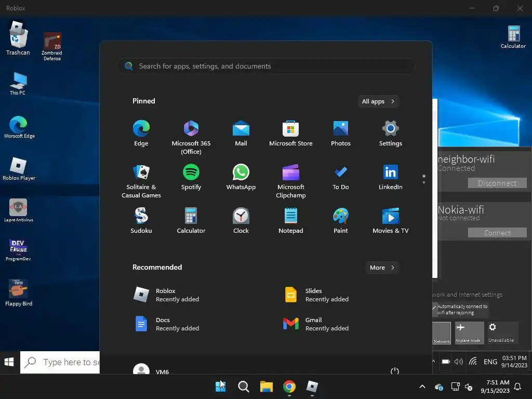Screen dimensions: 532x399
Task: Open WhatsApp from Pinned apps
Action: [x=241, y=177]
